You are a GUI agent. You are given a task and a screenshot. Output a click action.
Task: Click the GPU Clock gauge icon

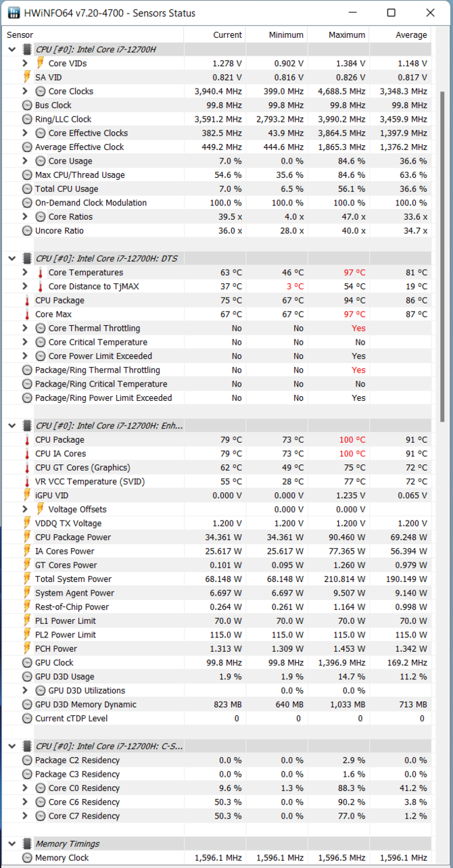pos(27,662)
